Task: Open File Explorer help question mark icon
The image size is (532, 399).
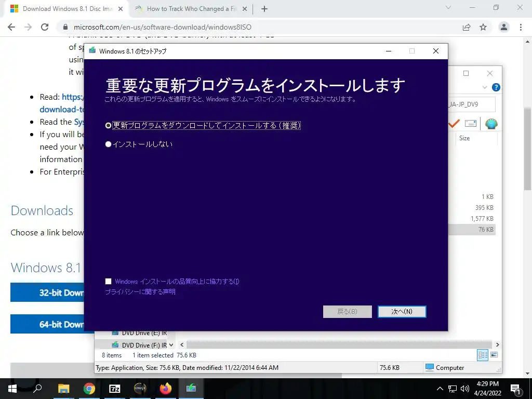Action: click(x=496, y=87)
